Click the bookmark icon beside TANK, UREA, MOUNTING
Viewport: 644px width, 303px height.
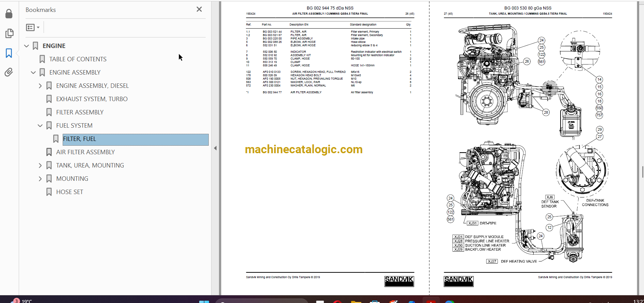click(x=49, y=165)
